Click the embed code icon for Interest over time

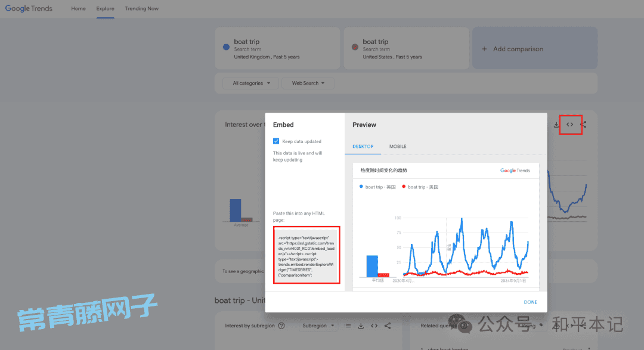pyautogui.click(x=569, y=125)
